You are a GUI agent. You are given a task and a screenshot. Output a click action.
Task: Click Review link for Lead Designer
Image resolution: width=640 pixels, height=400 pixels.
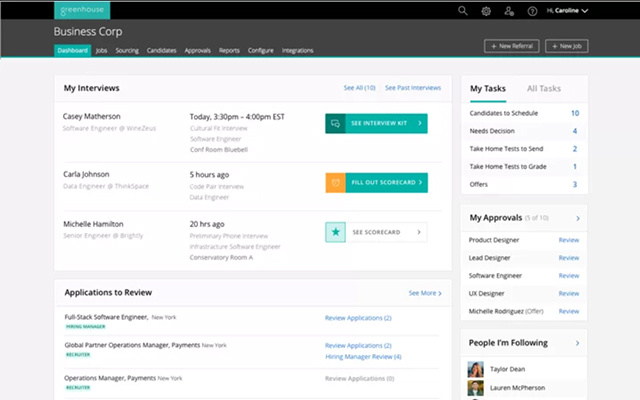(x=569, y=258)
